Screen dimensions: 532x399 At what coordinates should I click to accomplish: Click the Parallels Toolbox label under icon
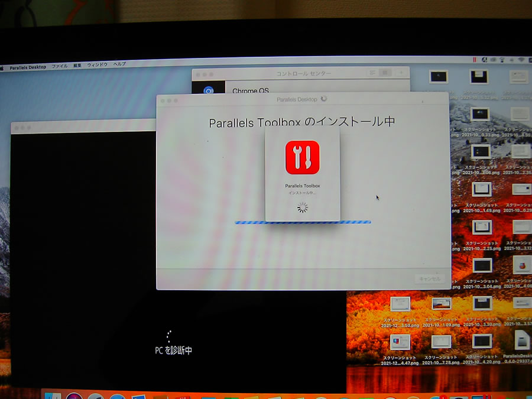coord(302,186)
